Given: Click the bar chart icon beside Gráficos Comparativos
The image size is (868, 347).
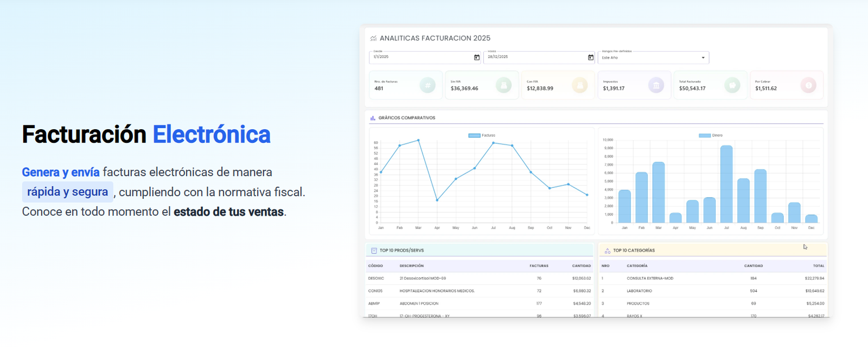Looking at the screenshot, I should tap(373, 118).
